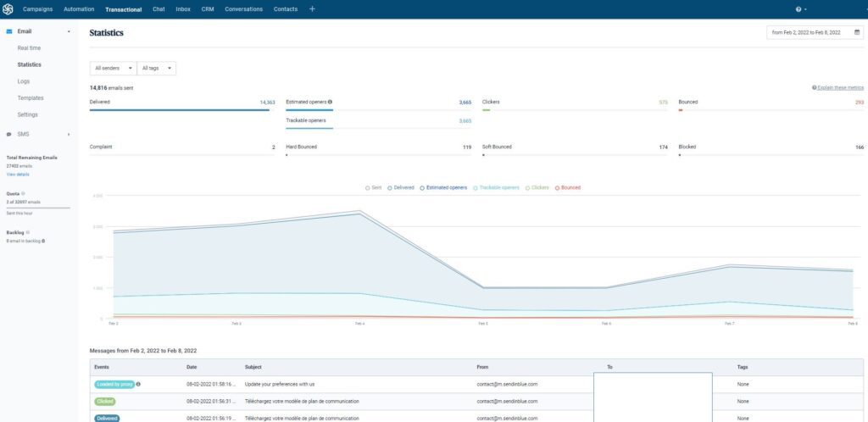This screenshot has width=868, height=422.
Task: Click the Delivered progress bar
Action: tap(182, 110)
